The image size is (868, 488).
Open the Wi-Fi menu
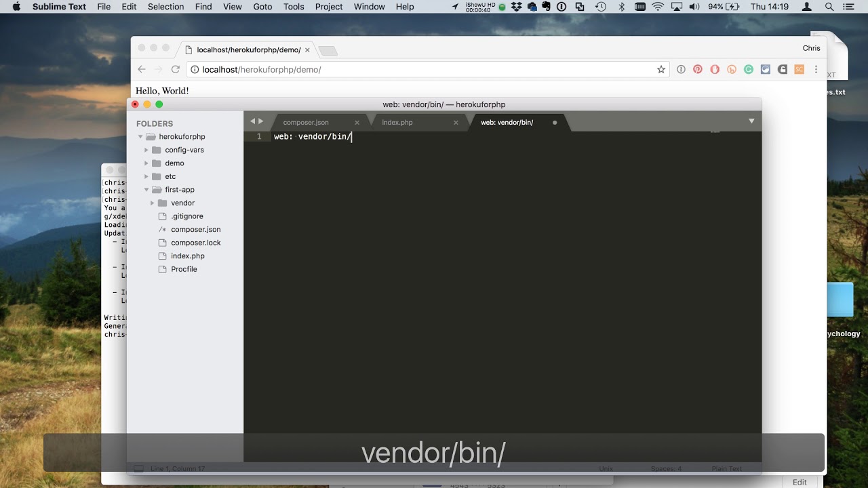(x=658, y=7)
